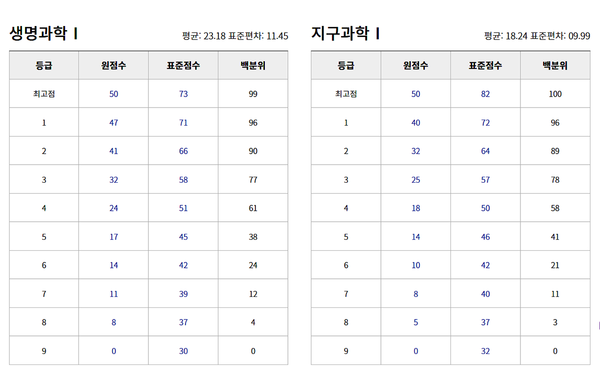Click 원점수 header in 생명과학 I table

(x=114, y=65)
